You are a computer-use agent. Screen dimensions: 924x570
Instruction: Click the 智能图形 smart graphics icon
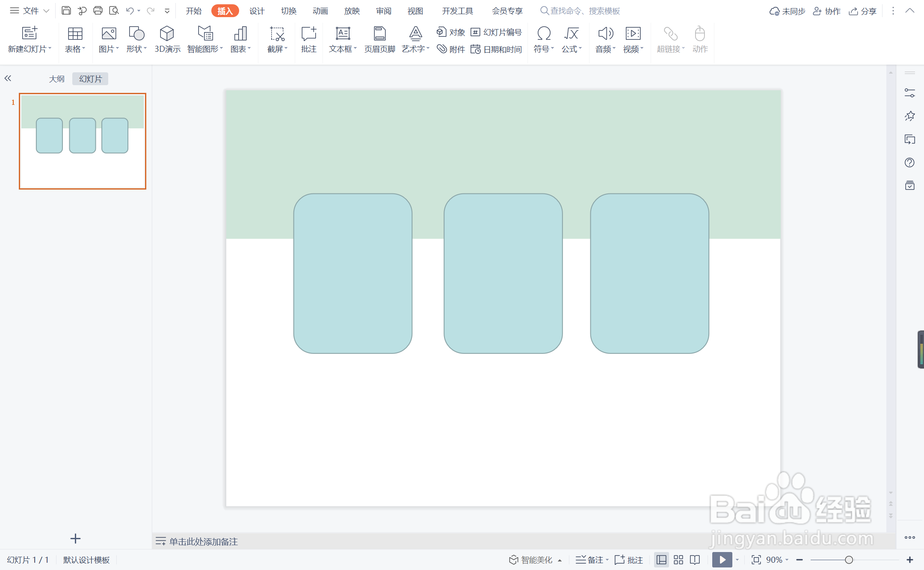205,34
